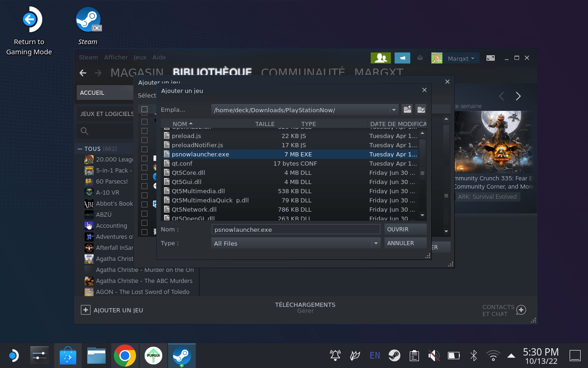The height and width of the screenshot is (368, 588).
Task: Click the location path text field
Action: (300, 110)
